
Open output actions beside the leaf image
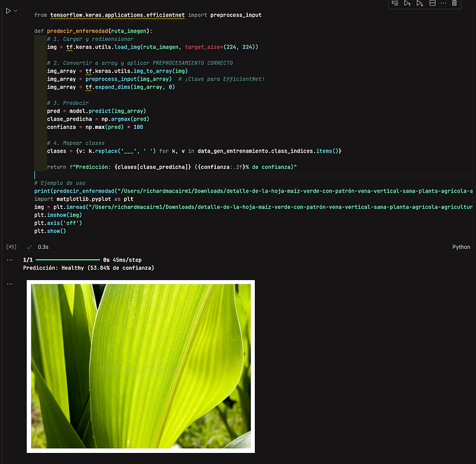[10, 284]
